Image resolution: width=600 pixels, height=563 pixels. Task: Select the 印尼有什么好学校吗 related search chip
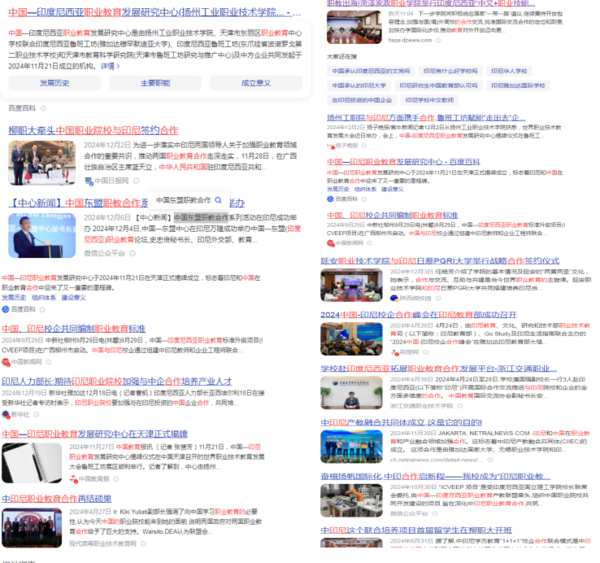click(449, 71)
